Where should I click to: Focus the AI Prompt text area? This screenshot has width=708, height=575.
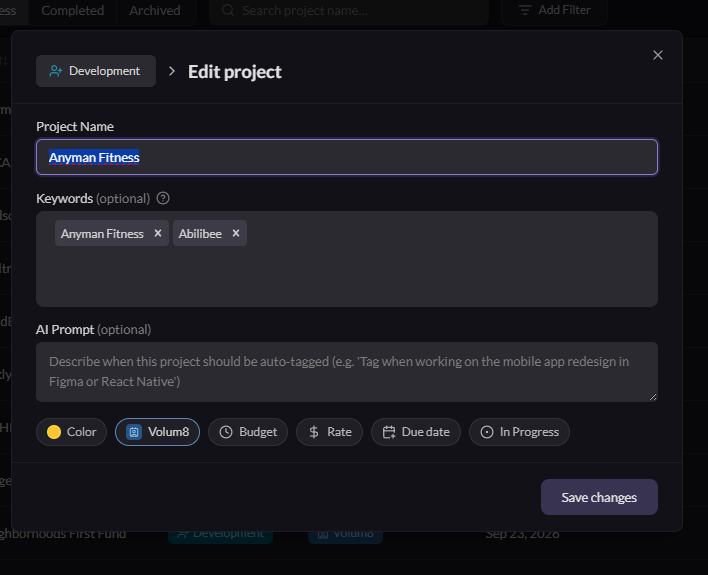346,372
